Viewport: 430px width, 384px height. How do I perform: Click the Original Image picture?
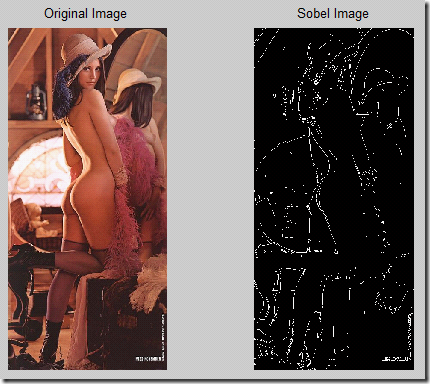click(x=88, y=199)
